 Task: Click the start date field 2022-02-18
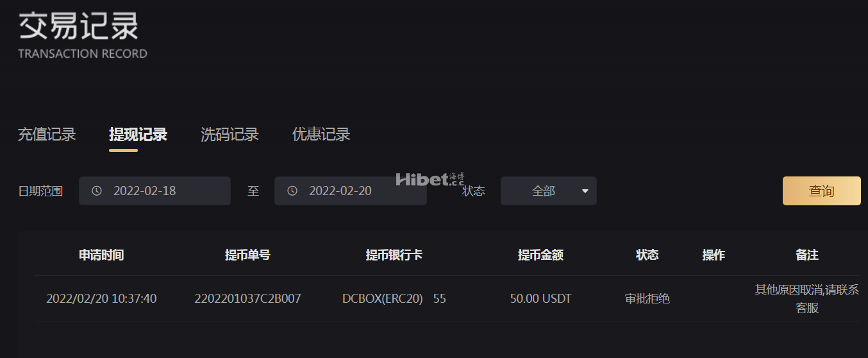tap(154, 191)
